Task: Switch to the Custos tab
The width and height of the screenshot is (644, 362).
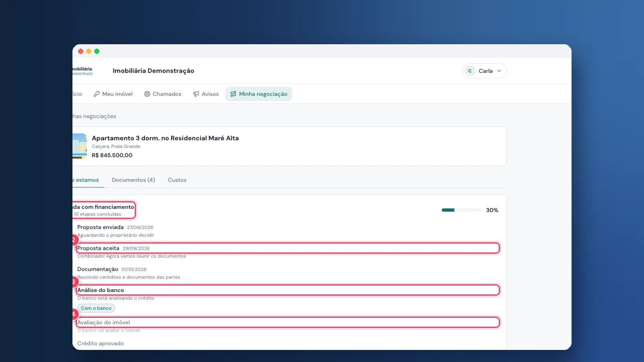Action: [177, 180]
